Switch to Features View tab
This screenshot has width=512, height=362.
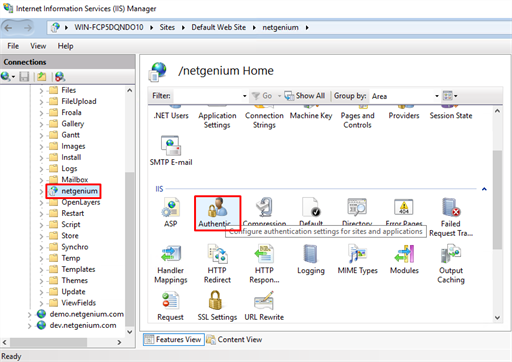(174, 339)
